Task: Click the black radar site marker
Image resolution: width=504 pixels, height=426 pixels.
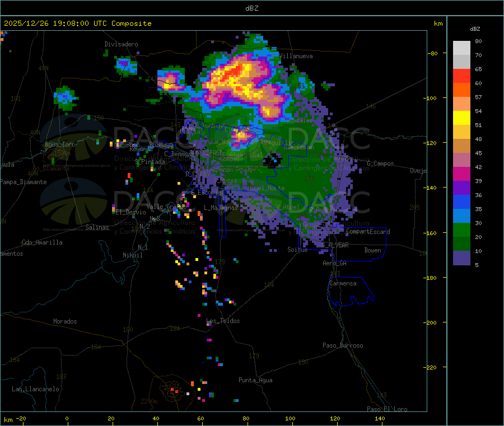Action: [273, 161]
